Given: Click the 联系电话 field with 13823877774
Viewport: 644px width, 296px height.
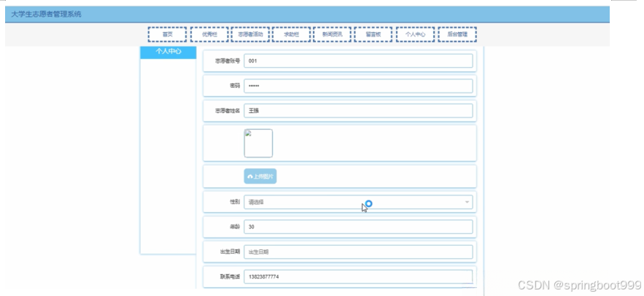Looking at the screenshot, I should point(358,277).
